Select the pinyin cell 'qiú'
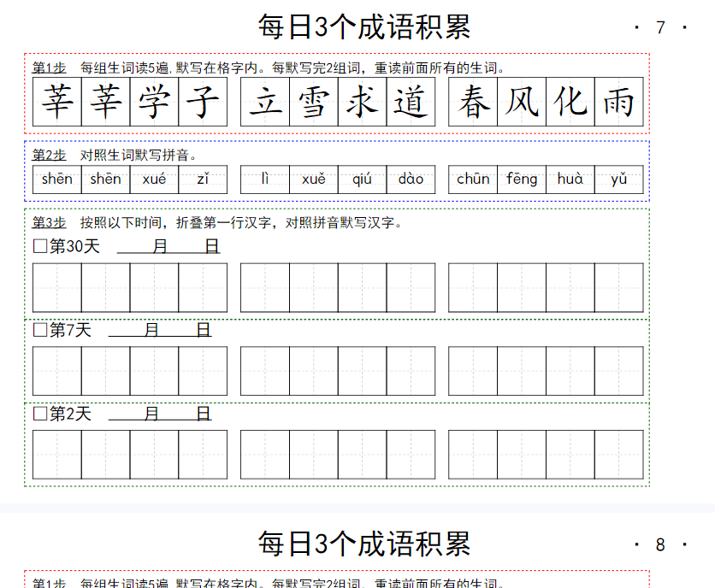Viewport: 715px width, 588px height. 362,179
